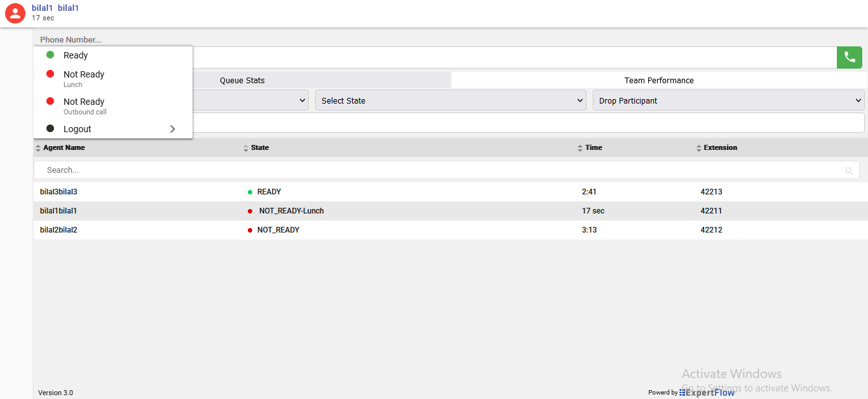Viewport: 868px width, 399px height.
Task: Sort by Extension column sort icon
Action: [699, 148]
